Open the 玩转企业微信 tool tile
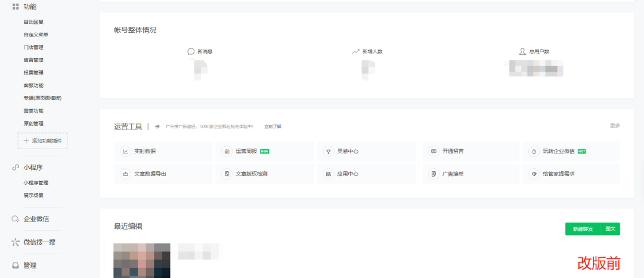644x278 pixels. (x=571, y=151)
